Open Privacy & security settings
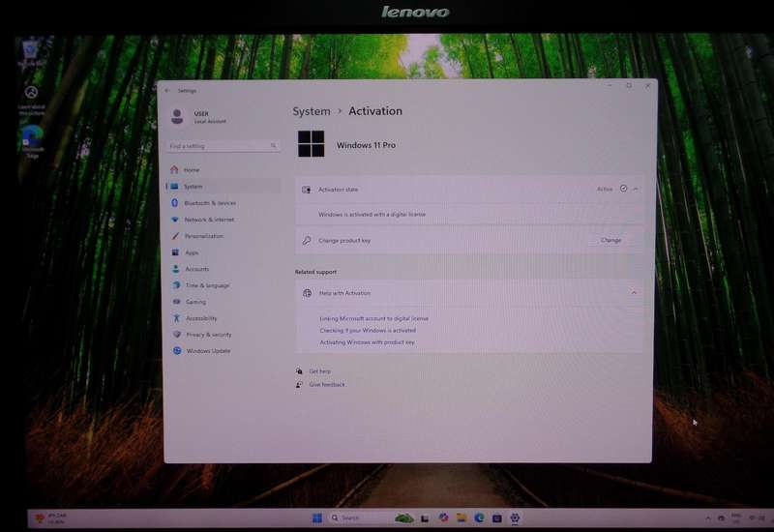Viewport: 774px width, 532px height. click(223, 335)
